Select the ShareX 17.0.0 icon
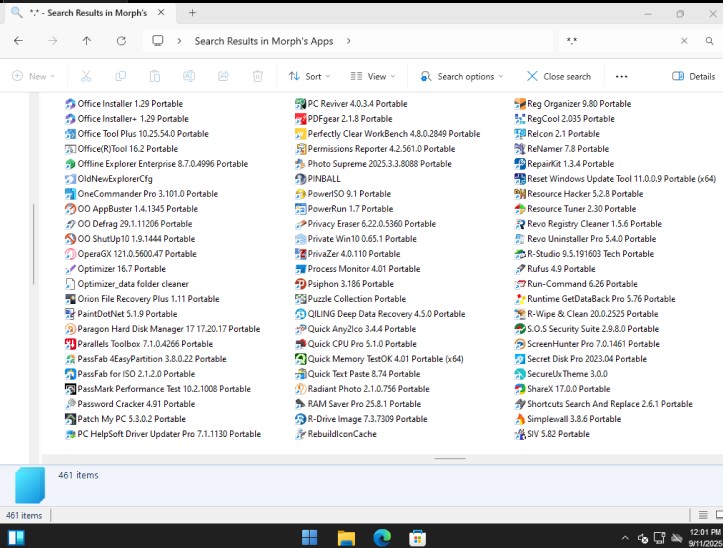Image resolution: width=723 pixels, height=548 pixels. [520, 389]
